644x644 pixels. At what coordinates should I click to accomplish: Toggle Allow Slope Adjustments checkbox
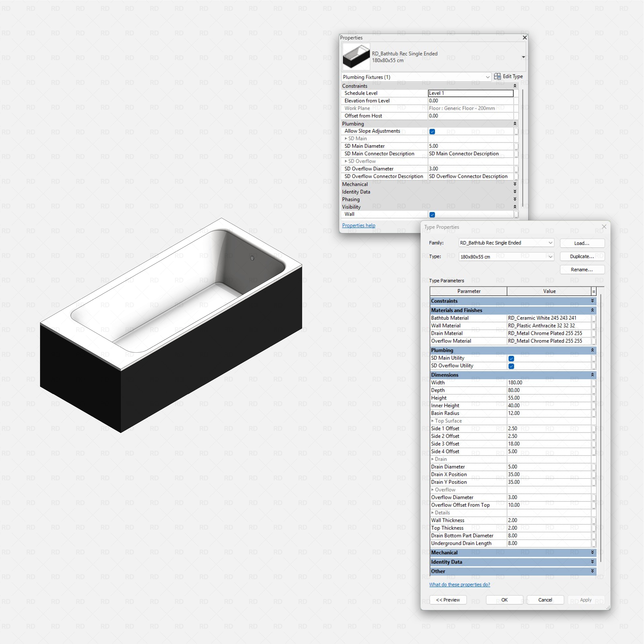432,131
